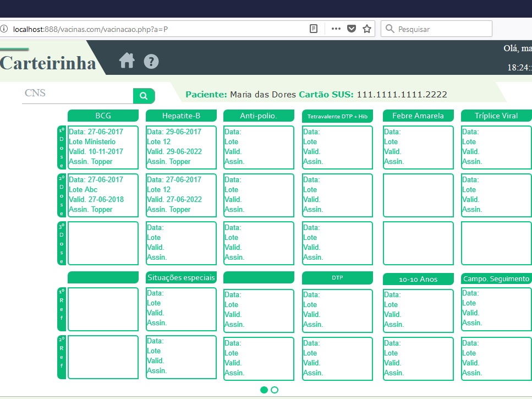Open Hepatite-B second dose record card
Screen dimensions: 532x399
click(181, 195)
